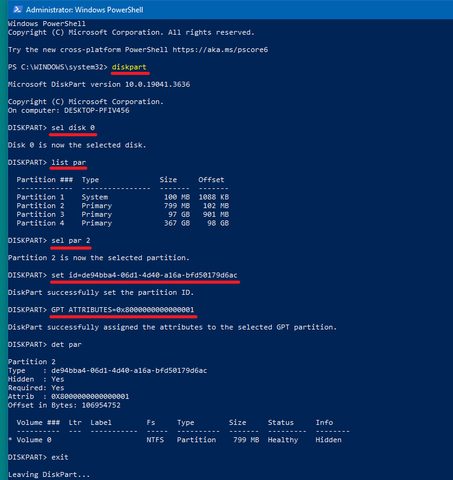
Task: Select the 'https://aka.ms/pscore6' URL text
Action: coord(220,50)
